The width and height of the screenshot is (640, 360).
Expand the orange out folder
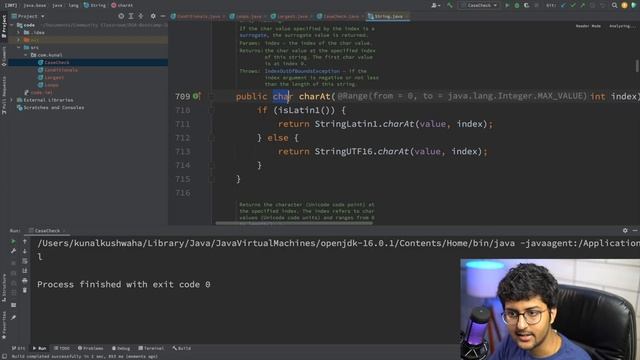(19, 40)
